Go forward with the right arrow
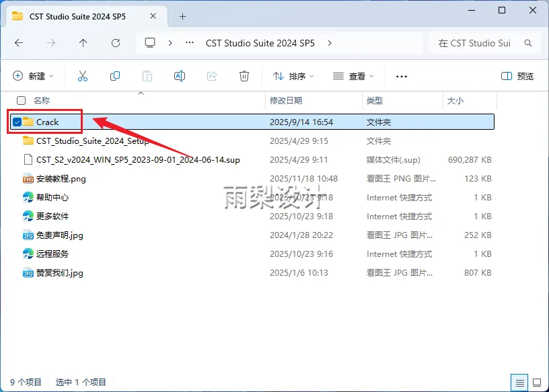This screenshot has height=392, width=549. tap(51, 43)
